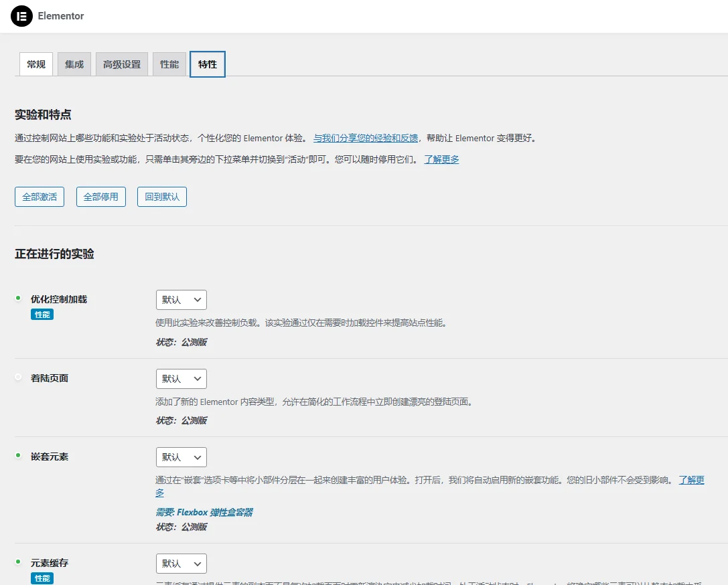Click the 全部激活 button
The image size is (728, 585).
(39, 196)
